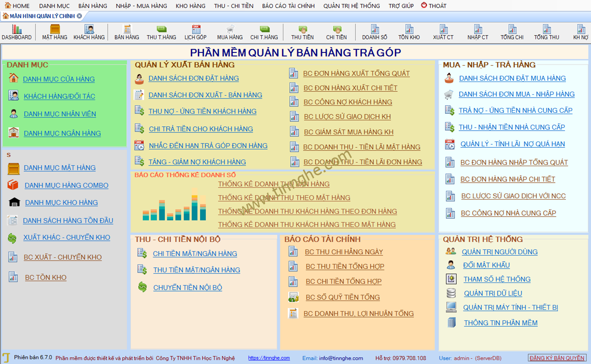Open the THU TIỀN toolbar icon
The width and height of the screenshot is (591, 364).
tap(303, 33)
